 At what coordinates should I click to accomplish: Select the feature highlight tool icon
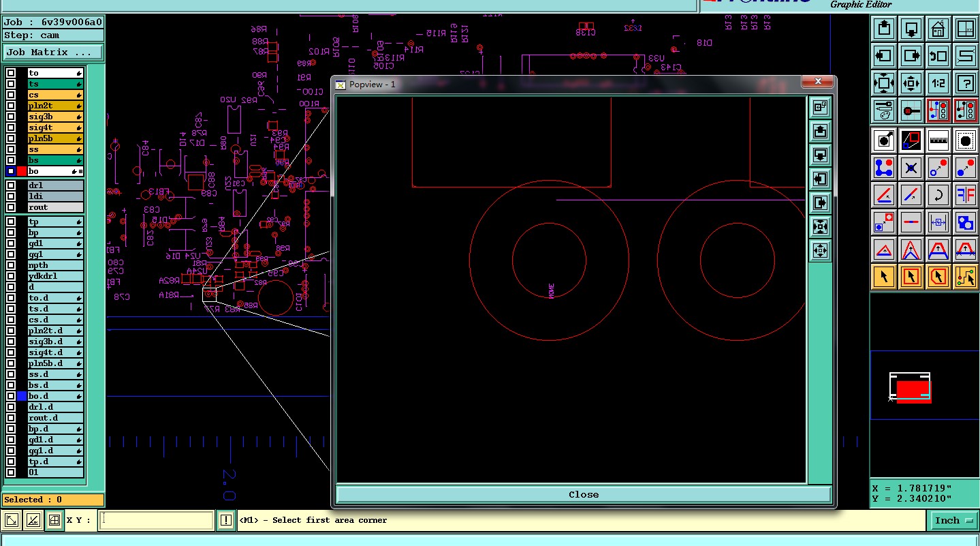pos(884,140)
